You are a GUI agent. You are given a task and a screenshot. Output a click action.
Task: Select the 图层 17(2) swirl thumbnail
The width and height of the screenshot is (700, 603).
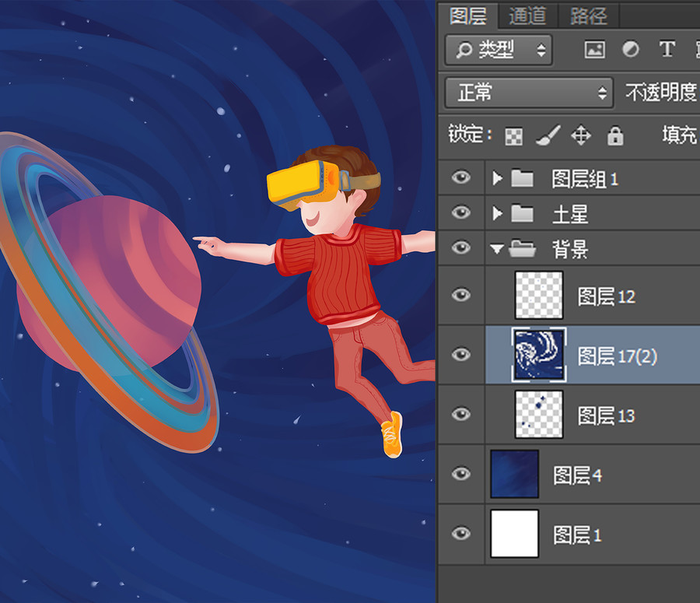click(539, 355)
